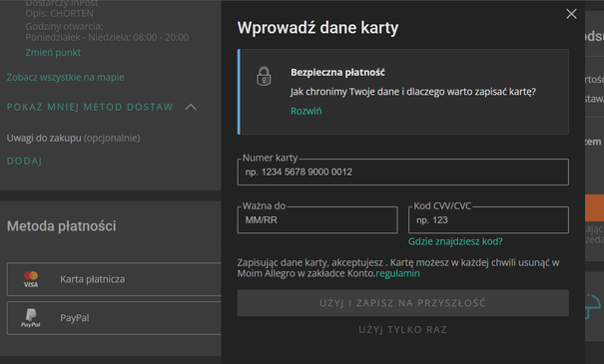
Task: Collapse via Pokaż mniej metod dostaw
Action: pos(90,107)
